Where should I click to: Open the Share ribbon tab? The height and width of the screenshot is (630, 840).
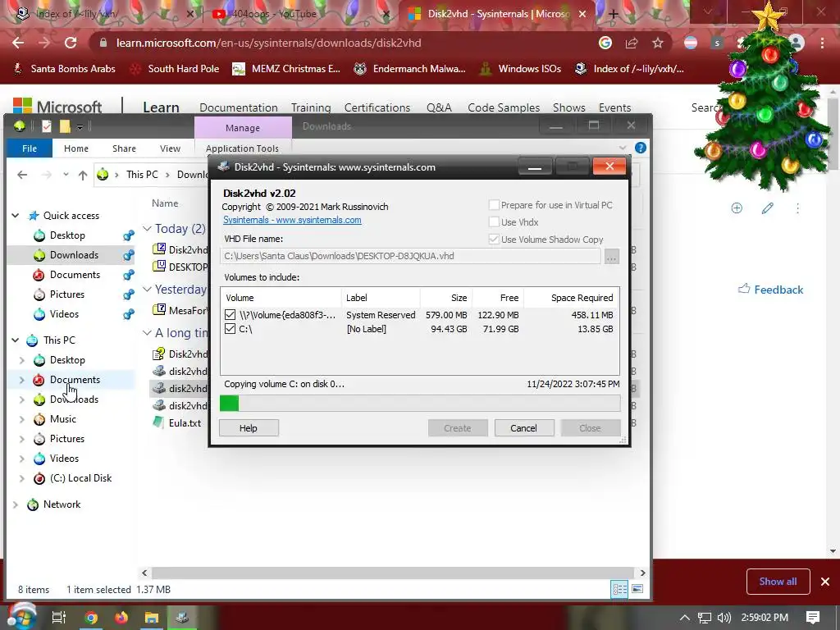click(x=124, y=148)
